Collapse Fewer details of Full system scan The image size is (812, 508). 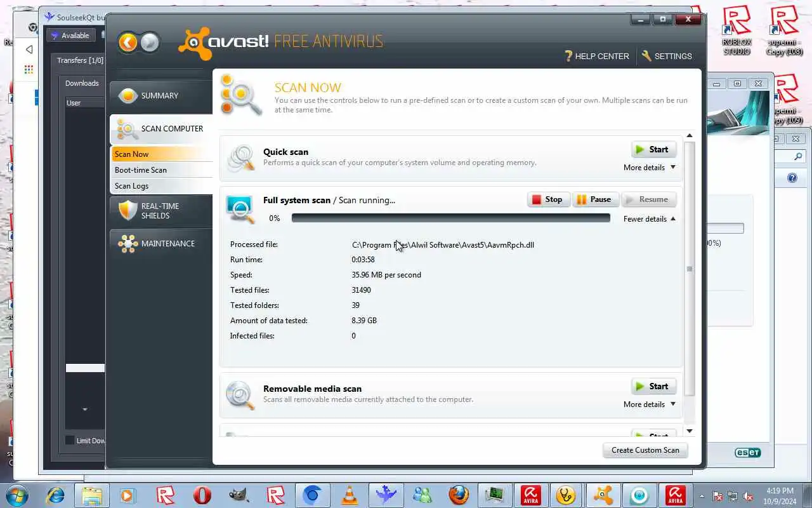tap(650, 219)
